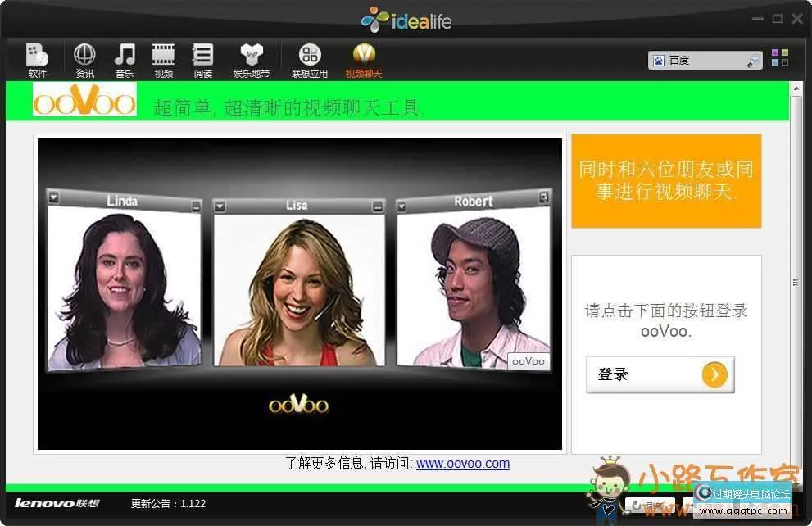Image resolution: width=812 pixels, height=526 pixels.
Task: Open the 音乐 music section
Action: 124,59
